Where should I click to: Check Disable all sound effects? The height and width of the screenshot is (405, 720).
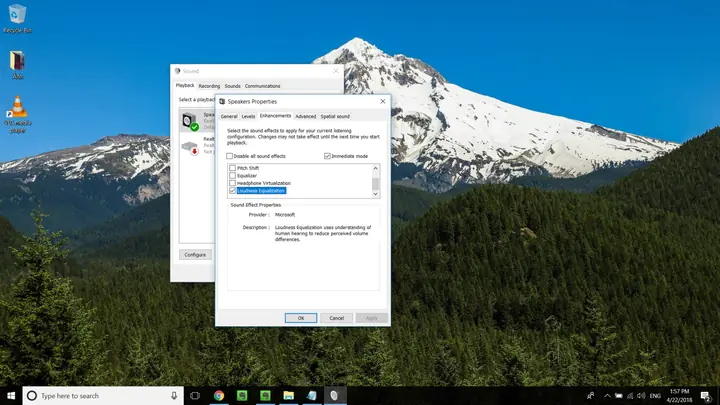pos(230,156)
